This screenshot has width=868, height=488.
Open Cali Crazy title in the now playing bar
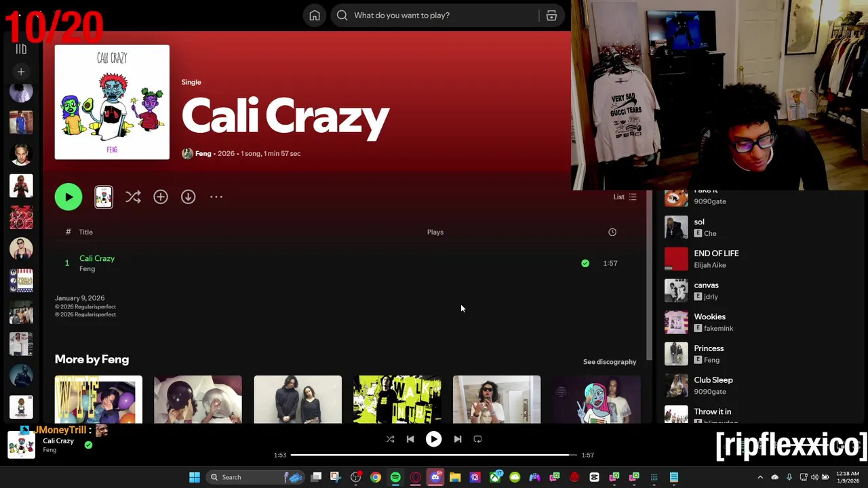(x=58, y=441)
